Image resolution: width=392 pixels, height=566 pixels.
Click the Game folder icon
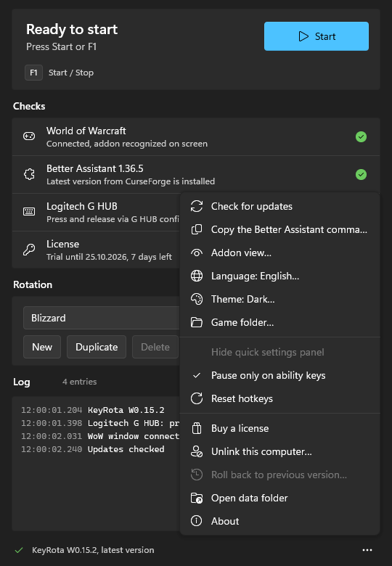(x=196, y=322)
